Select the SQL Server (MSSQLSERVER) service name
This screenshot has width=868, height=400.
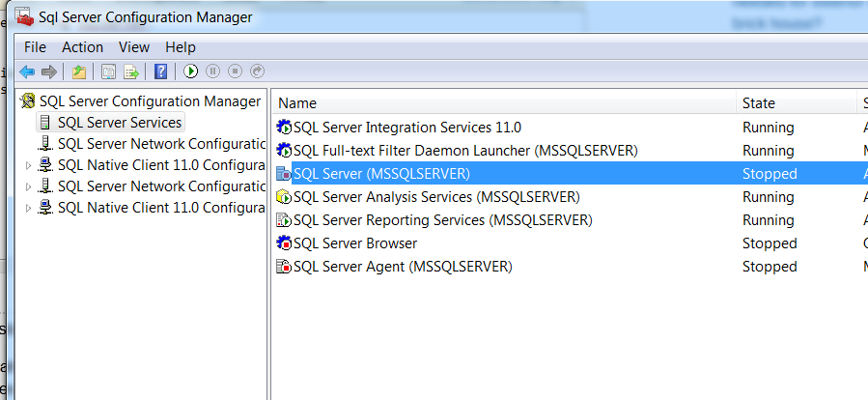point(381,174)
